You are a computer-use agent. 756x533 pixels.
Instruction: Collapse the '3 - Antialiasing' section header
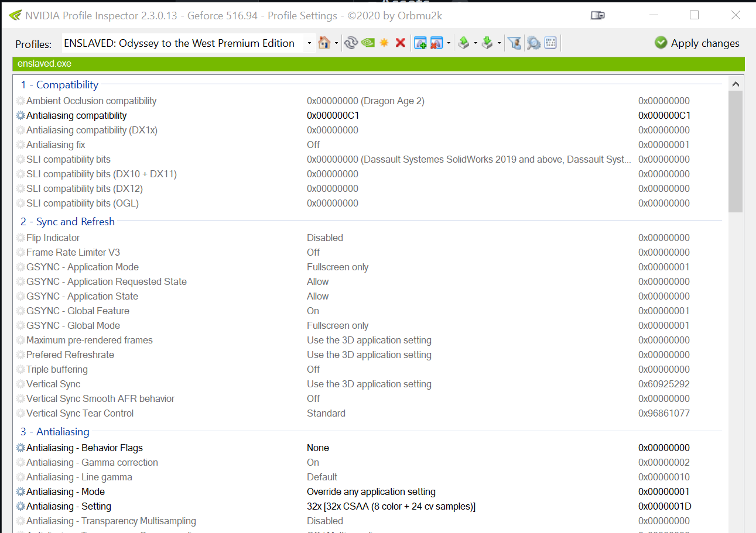[x=55, y=432]
